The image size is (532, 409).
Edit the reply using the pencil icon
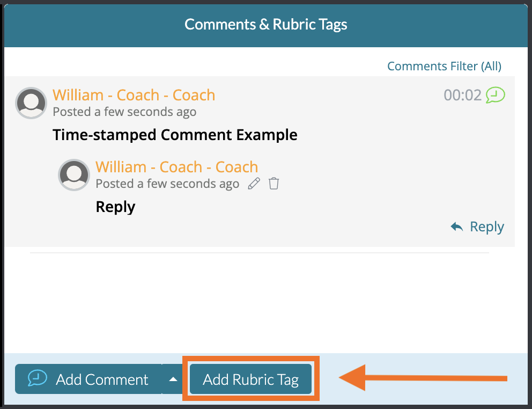(x=254, y=184)
